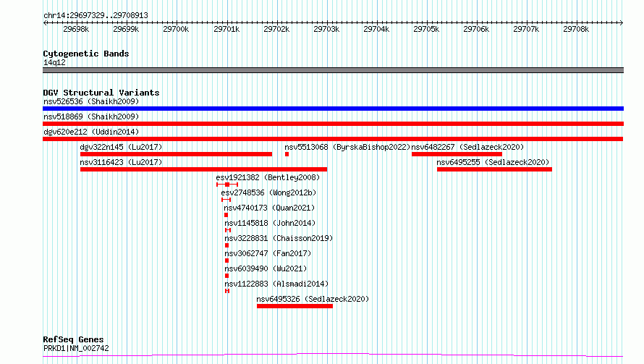Click the 29700k ruler position

coord(176,29)
